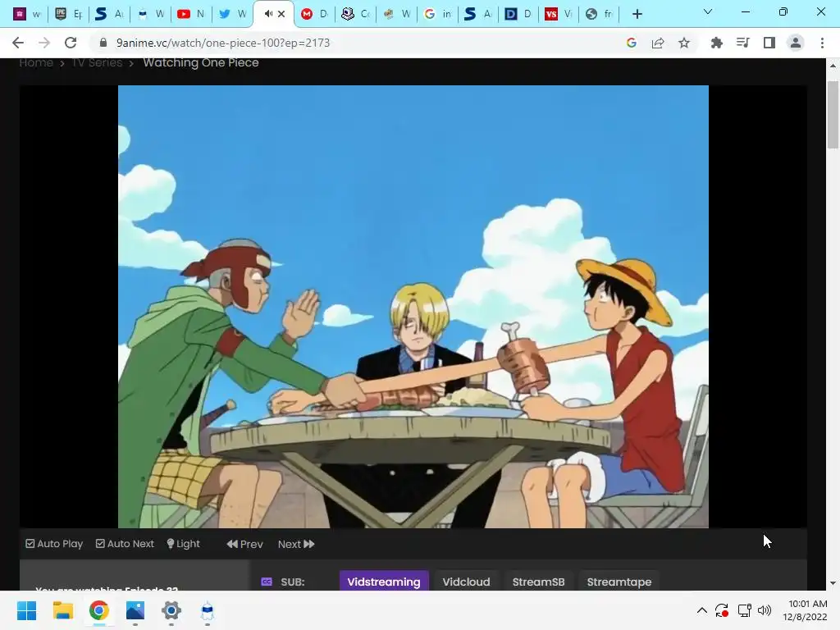The image size is (840, 630).
Task: Select the Vidstreaming server
Action: (x=384, y=582)
